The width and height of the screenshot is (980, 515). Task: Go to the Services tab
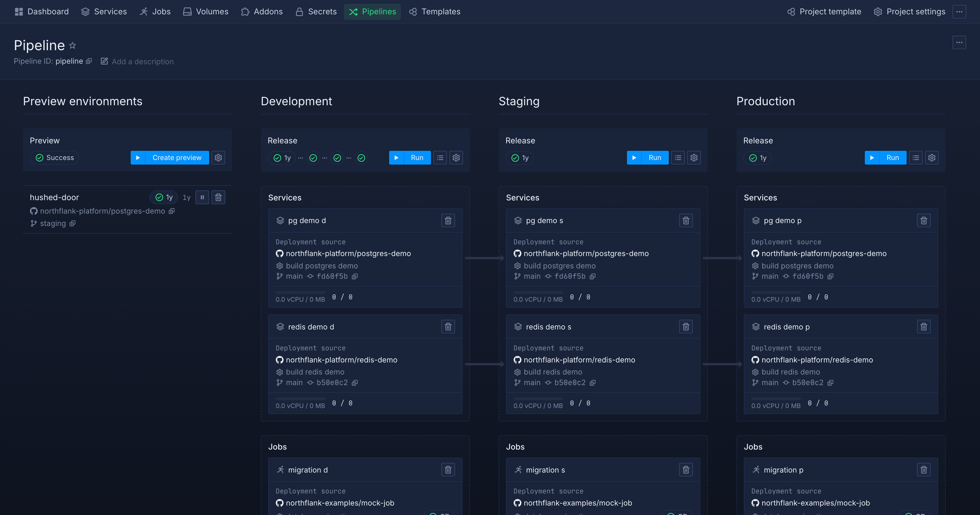click(104, 11)
